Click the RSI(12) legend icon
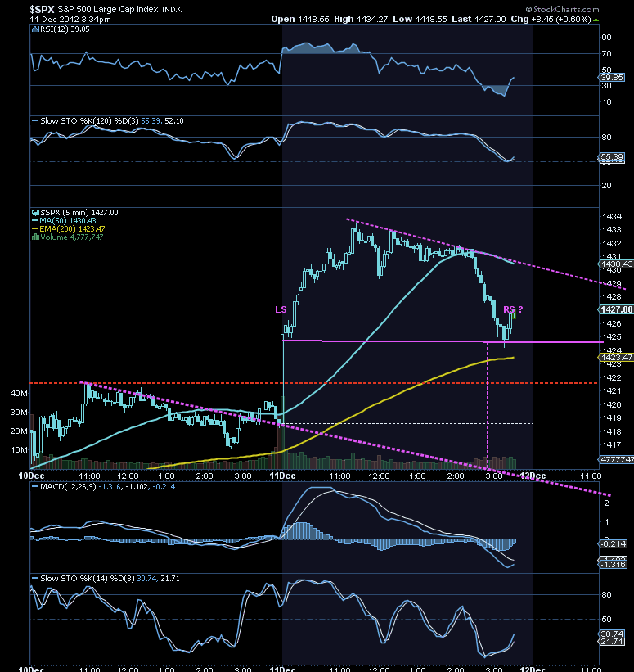 coord(36,29)
